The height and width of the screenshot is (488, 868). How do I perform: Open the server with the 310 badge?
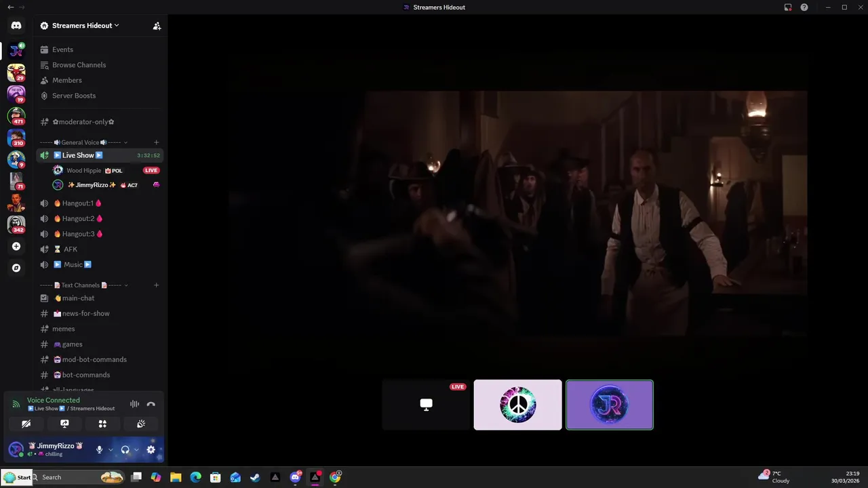(x=16, y=138)
